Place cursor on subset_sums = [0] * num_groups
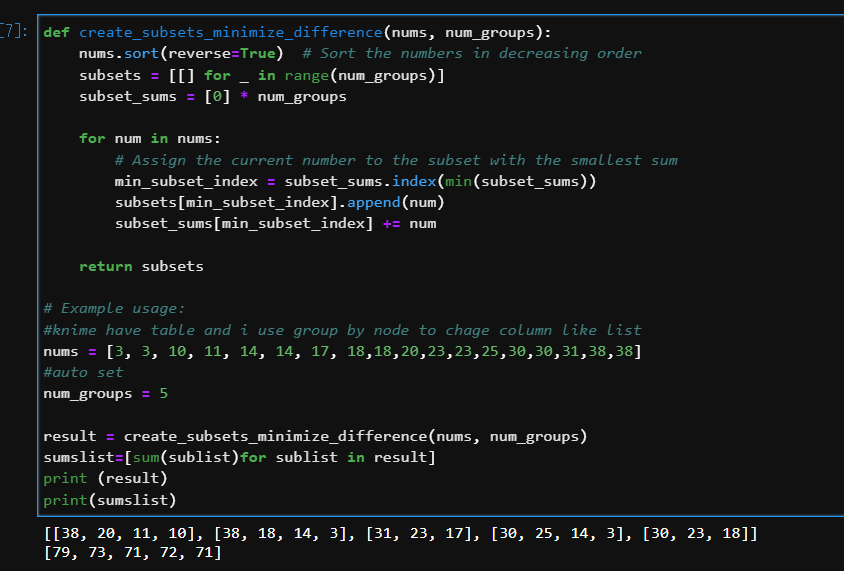The width and height of the screenshot is (844, 571). tap(212, 96)
